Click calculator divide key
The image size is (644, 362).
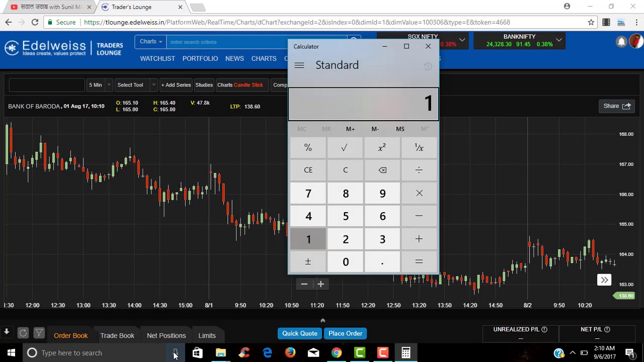point(419,170)
